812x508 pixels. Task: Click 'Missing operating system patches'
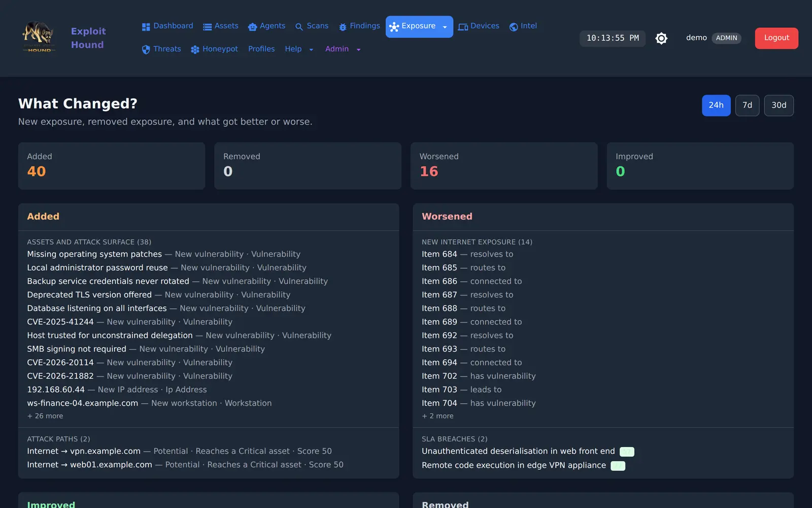pyautogui.click(x=94, y=254)
